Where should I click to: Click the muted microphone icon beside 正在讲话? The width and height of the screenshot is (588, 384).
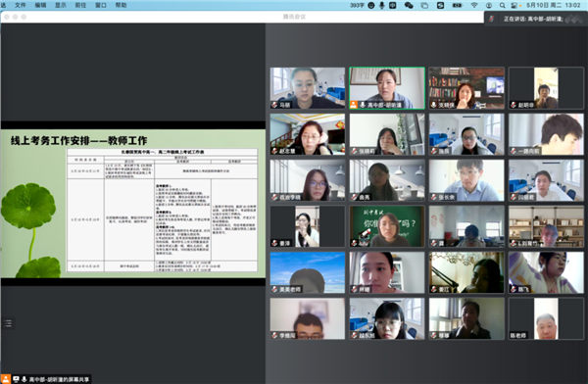click(x=492, y=19)
